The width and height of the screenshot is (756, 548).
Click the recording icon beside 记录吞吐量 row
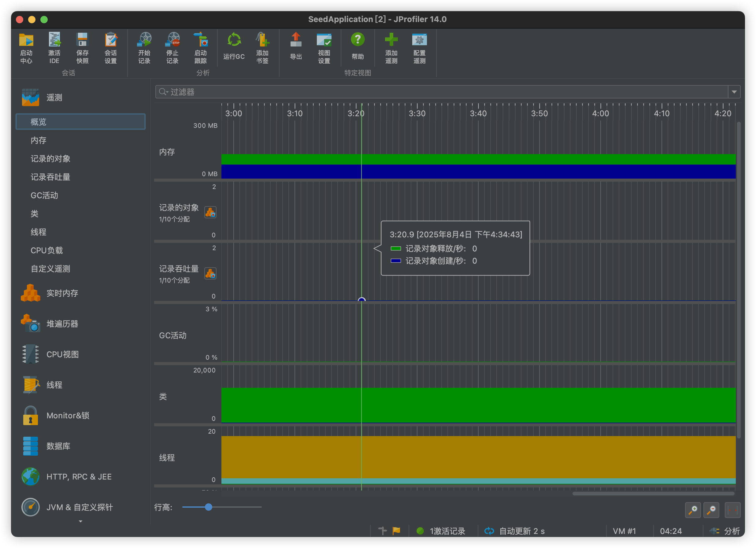point(210,274)
